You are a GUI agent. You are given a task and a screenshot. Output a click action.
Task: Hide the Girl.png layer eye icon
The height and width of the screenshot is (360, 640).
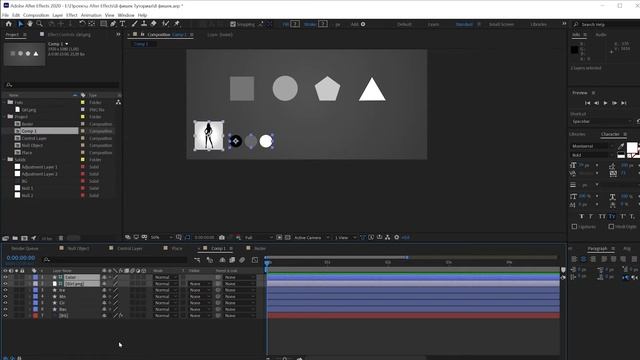tap(5, 284)
